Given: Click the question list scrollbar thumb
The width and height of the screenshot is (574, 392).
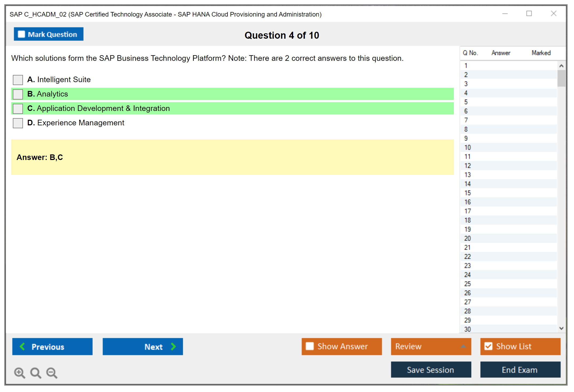Looking at the screenshot, I should pyautogui.click(x=561, y=78).
